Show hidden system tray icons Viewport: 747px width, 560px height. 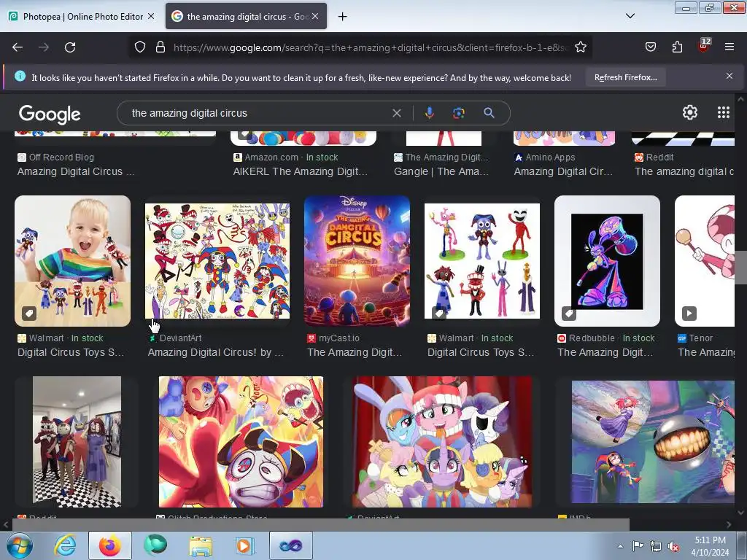[620, 547]
